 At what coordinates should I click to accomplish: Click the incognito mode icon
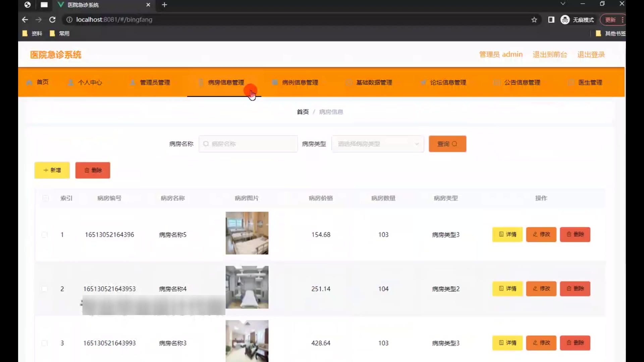pos(565,20)
